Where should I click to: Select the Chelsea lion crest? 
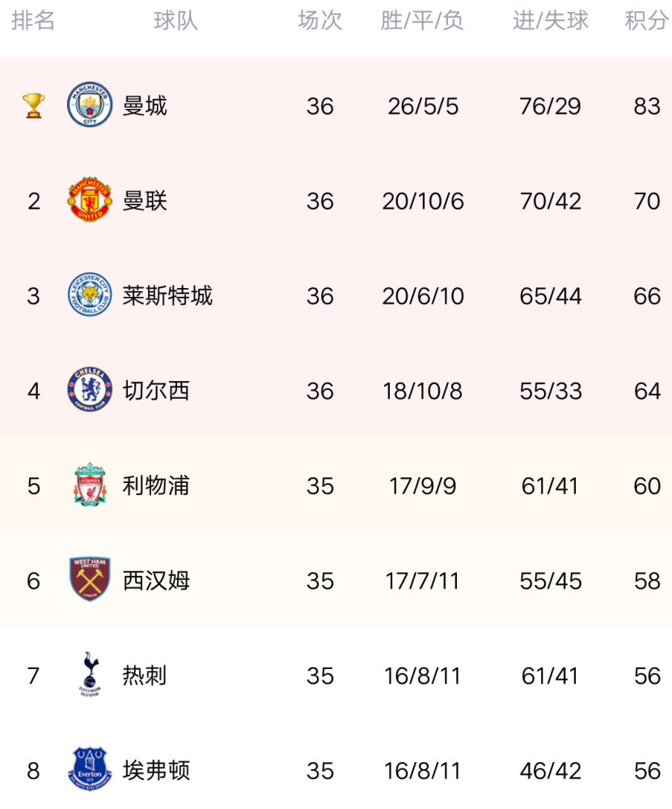[90, 390]
